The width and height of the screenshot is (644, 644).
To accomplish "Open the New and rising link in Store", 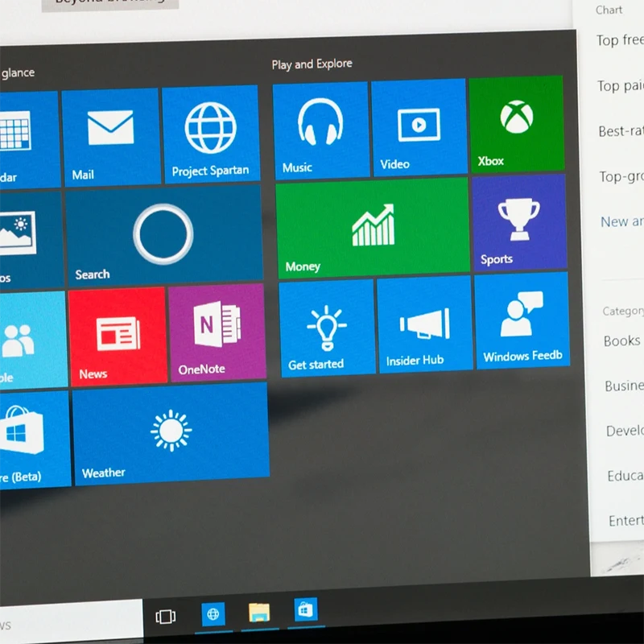I will tap(622, 222).
